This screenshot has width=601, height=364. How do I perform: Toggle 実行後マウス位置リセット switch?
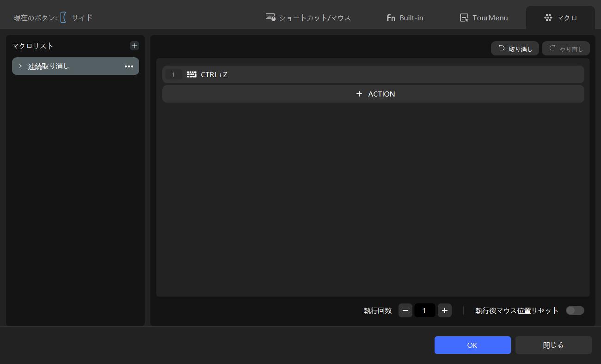575,310
